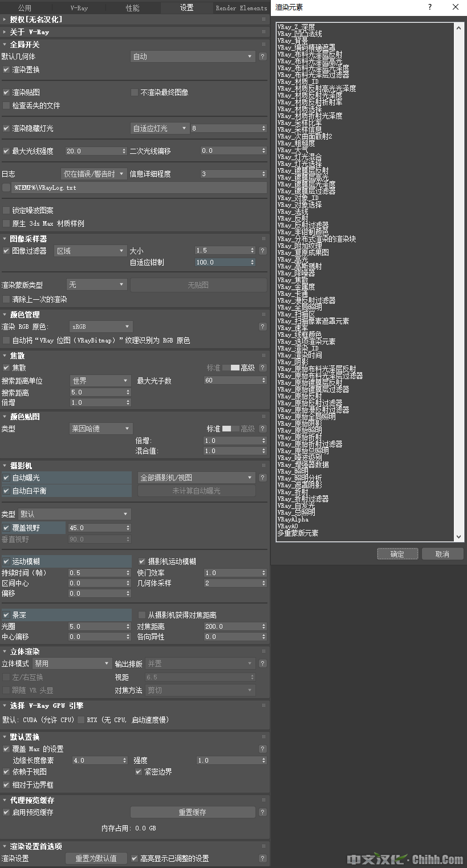Enable the 锁定噪波图案 checkbox
The height and width of the screenshot is (868, 467).
[6, 210]
